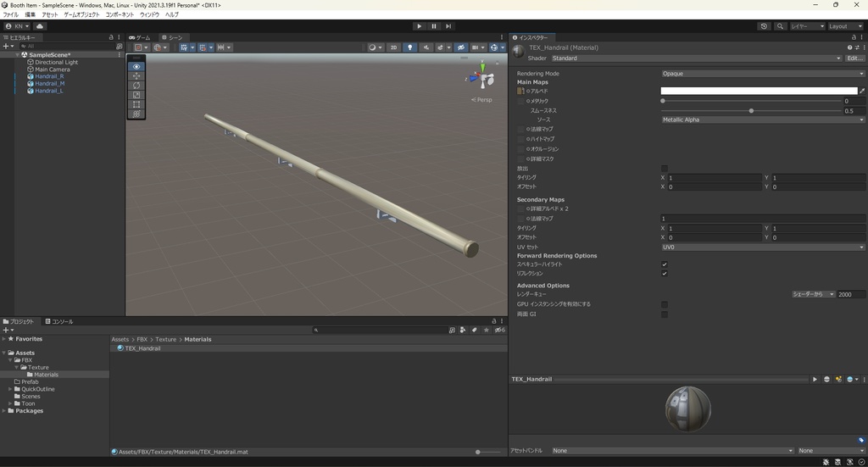This screenshot has height=467, width=868.
Task: Enable GPU Instancing checkbox
Action: pyautogui.click(x=665, y=304)
